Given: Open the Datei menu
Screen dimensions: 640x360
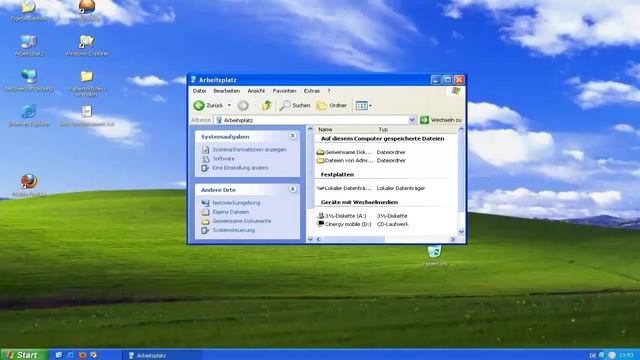Looking at the screenshot, I should click(199, 91).
